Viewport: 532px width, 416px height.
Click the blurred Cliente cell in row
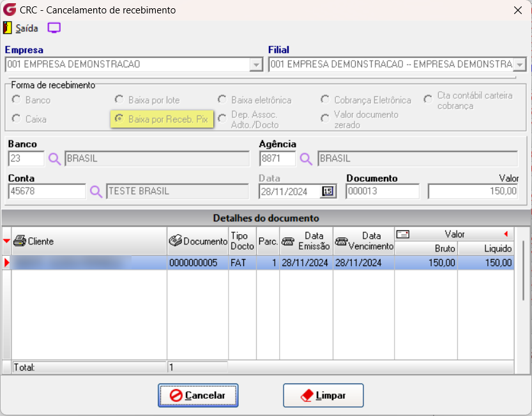pyautogui.click(x=89, y=263)
